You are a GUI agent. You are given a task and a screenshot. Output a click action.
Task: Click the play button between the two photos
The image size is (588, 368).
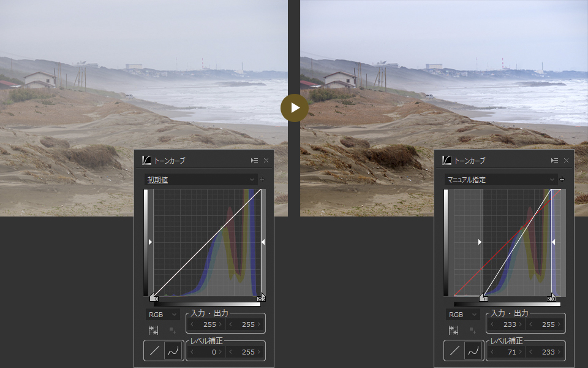[x=295, y=108]
